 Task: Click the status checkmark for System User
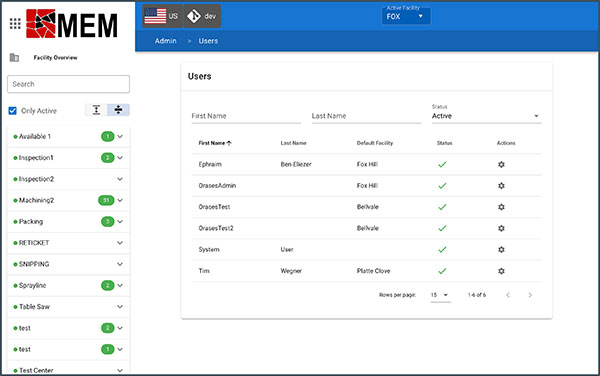click(442, 250)
